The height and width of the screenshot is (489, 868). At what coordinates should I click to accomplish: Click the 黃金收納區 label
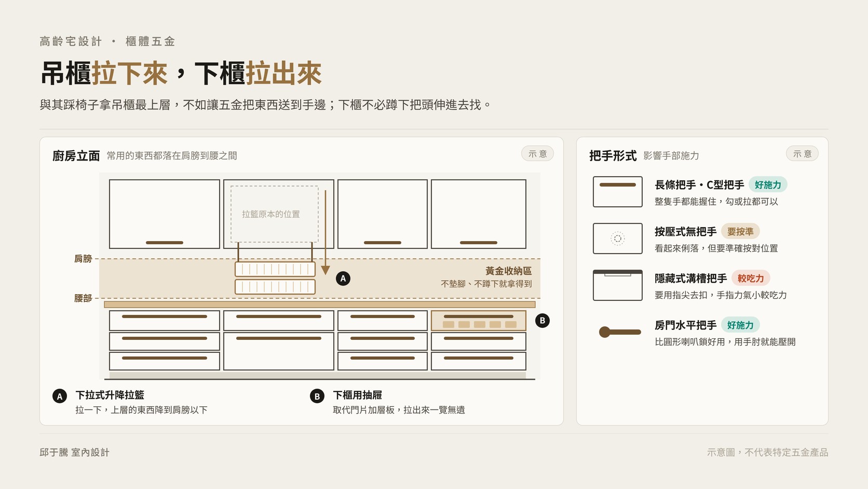tap(508, 271)
